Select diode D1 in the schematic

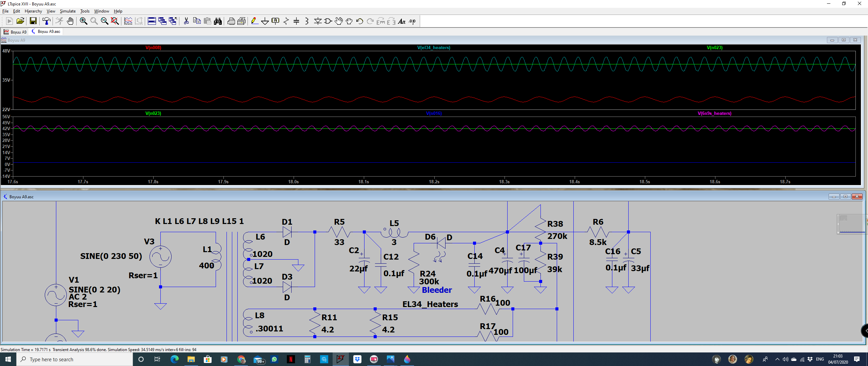287,232
